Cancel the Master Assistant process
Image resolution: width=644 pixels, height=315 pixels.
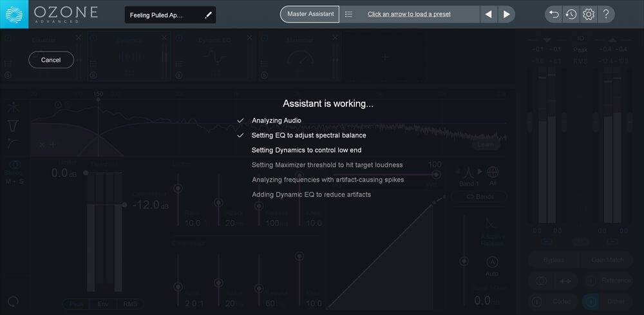[x=51, y=60]
